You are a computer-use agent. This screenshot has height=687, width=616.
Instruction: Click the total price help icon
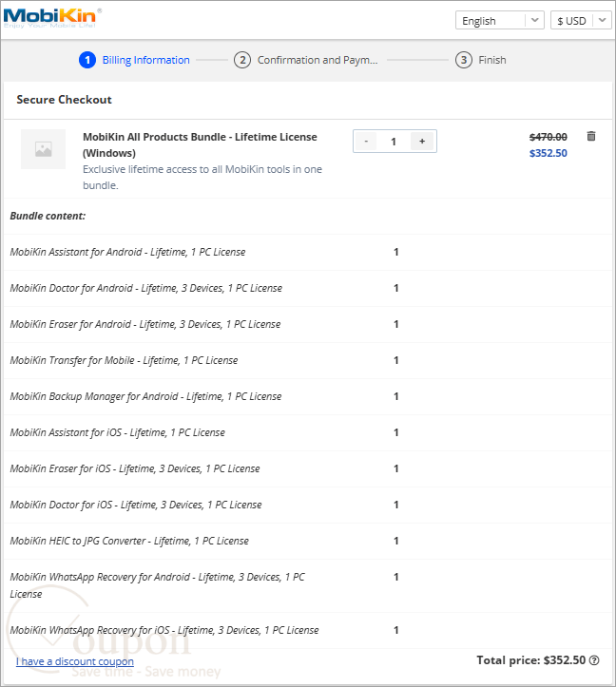[594, 660]
